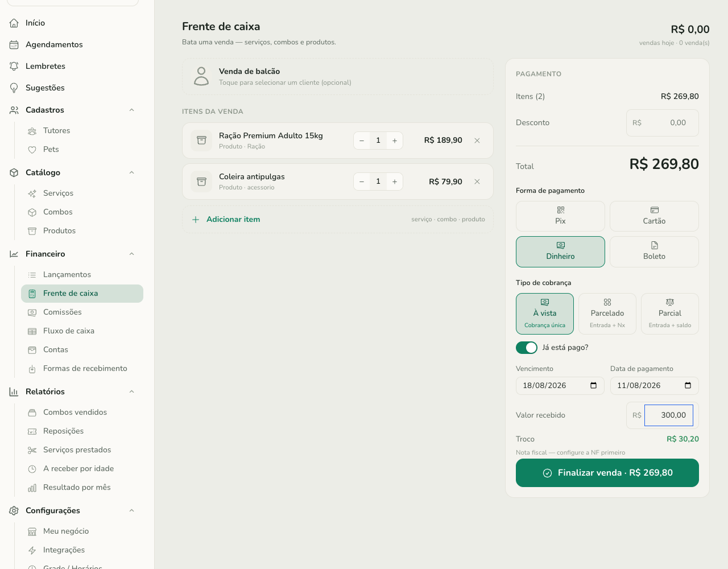Viewport: 728px width, 569px height.
Task: Increase quantity of Coleira antipulgas
Action: click(x=395, y=182)
